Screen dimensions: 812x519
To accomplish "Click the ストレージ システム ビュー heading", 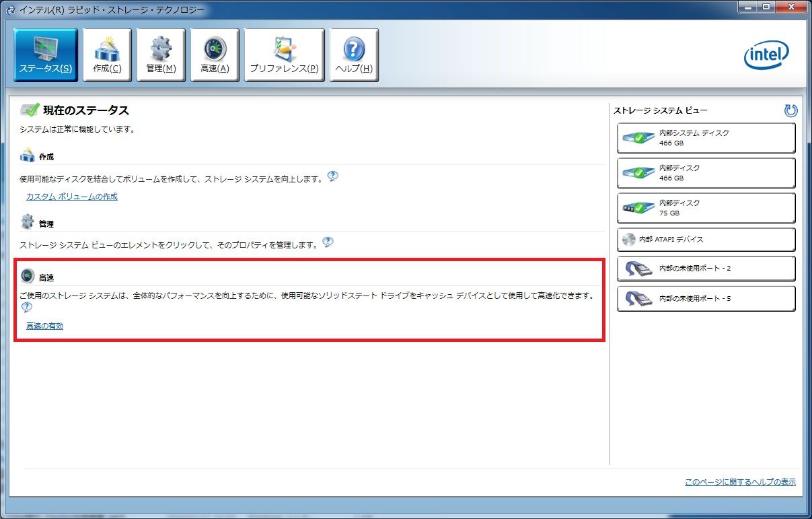I will (x=660, y=110).
